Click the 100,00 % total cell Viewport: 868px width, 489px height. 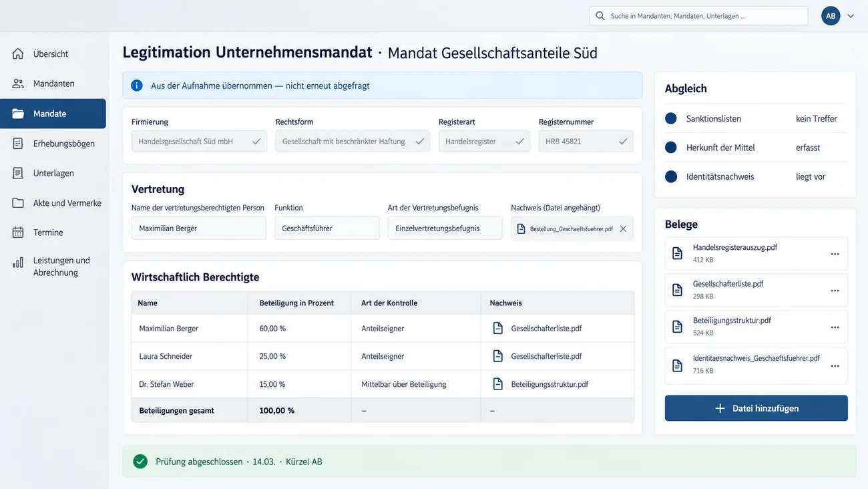click(x=276, y=410)
